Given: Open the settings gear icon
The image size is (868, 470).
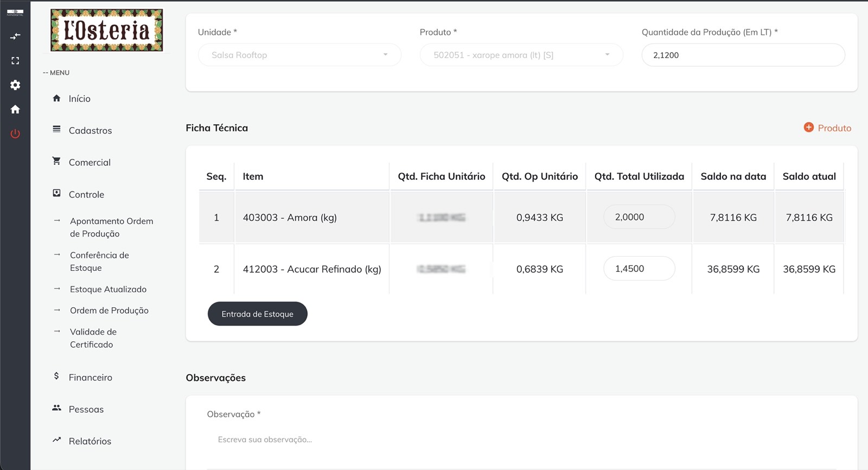Looking at the screenshot, I should click(x=15, y=85).
